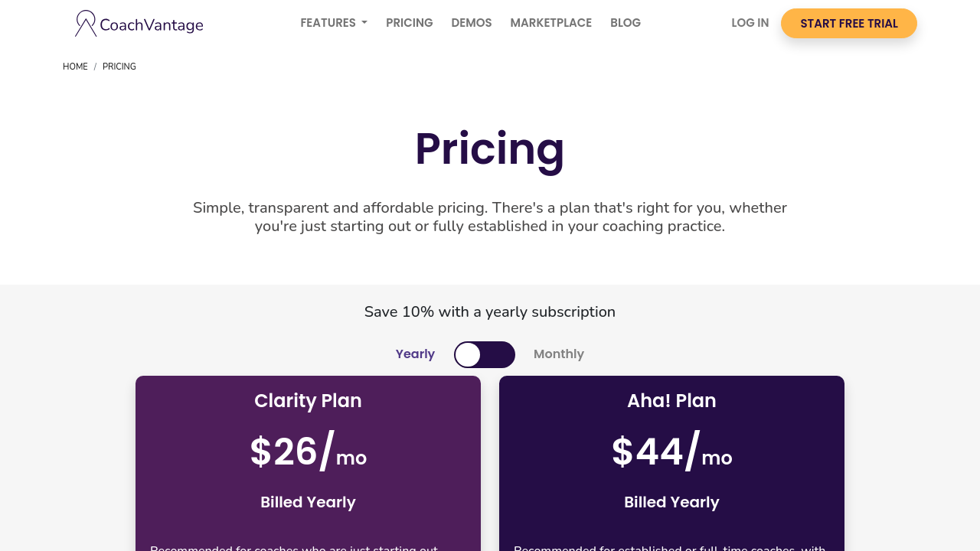Click the $44/mo price
Screen dimensions: 980x551
[671, 452]
